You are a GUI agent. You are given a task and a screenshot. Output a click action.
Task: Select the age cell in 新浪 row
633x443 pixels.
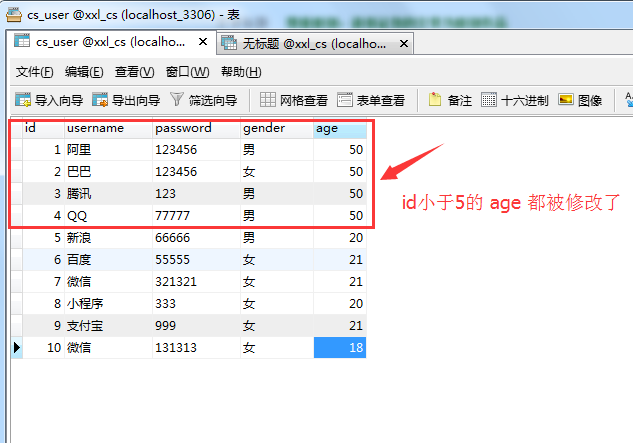340,237
